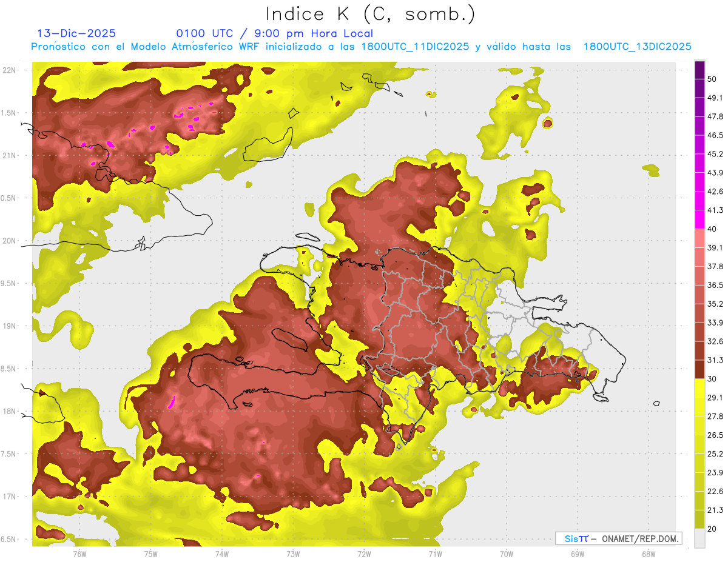The width and height of the screenshot is (728, 562).
Task: Click the colorbar value '39.1'
Action: (715, 248)
